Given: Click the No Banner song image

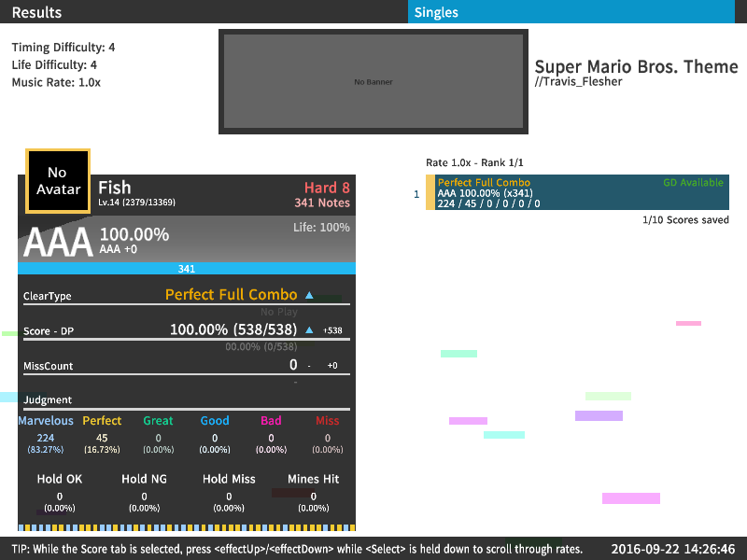Looking at the screenshot, I should 373,82.
